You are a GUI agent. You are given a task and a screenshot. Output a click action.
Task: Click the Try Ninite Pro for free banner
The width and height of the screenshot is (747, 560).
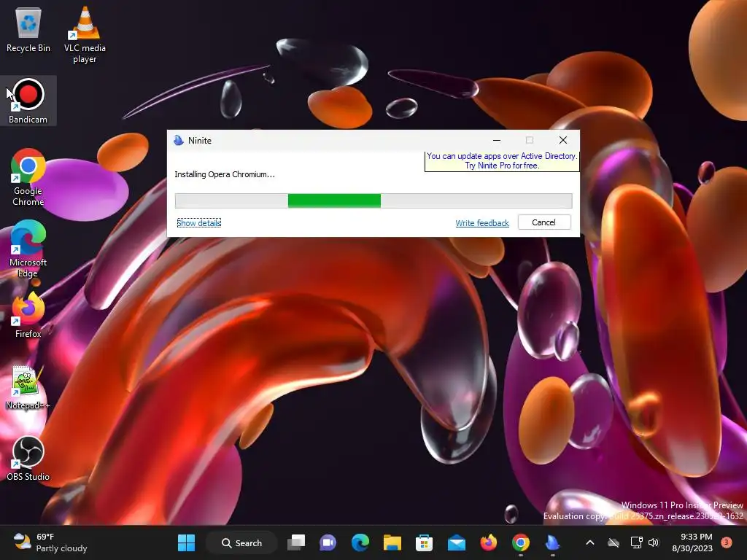tap(502, 161)
